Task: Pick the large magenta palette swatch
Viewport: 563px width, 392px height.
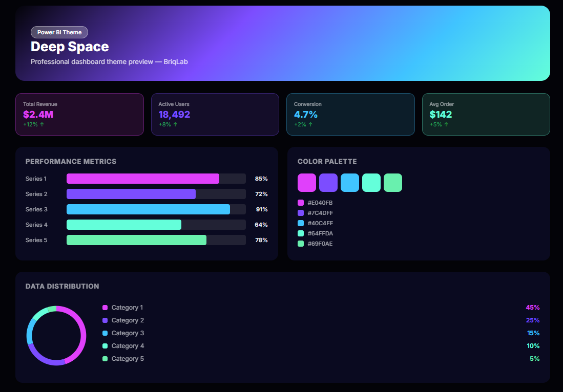Action: (x=307, y=183)
